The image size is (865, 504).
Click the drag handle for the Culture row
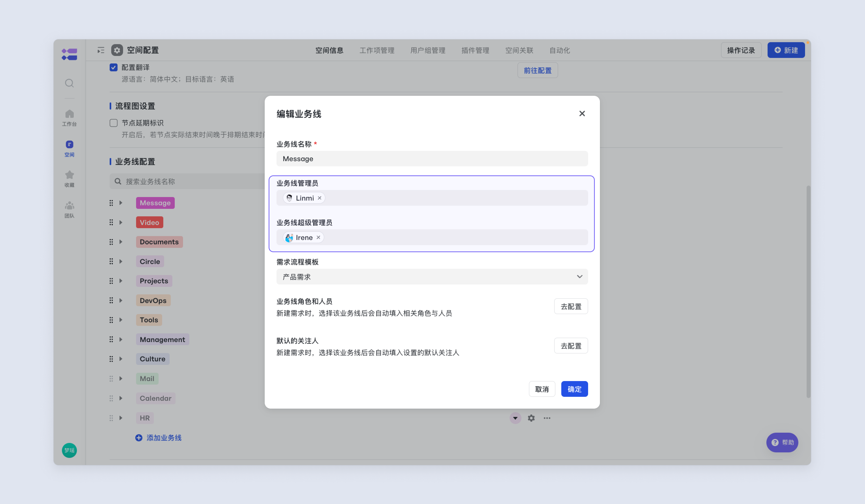[111, 359]
